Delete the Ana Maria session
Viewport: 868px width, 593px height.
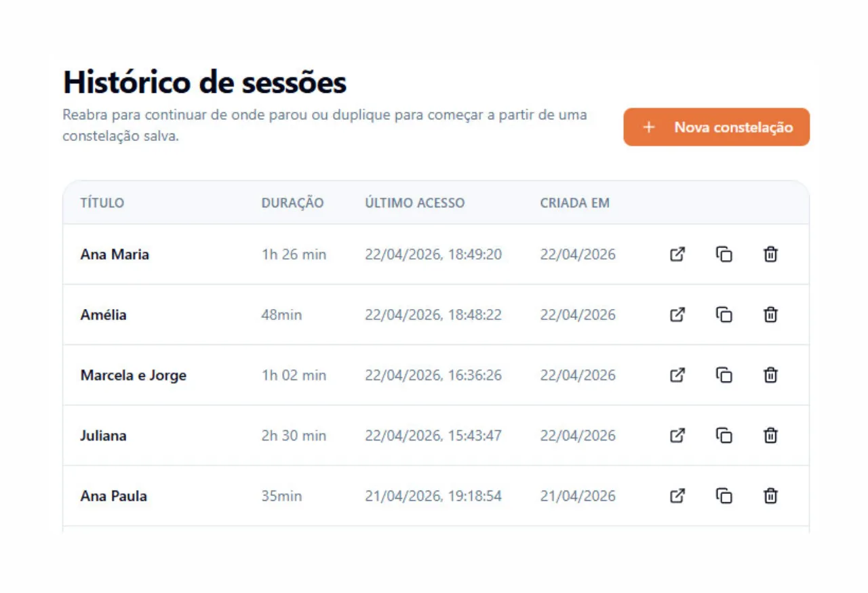coord(770,255)
